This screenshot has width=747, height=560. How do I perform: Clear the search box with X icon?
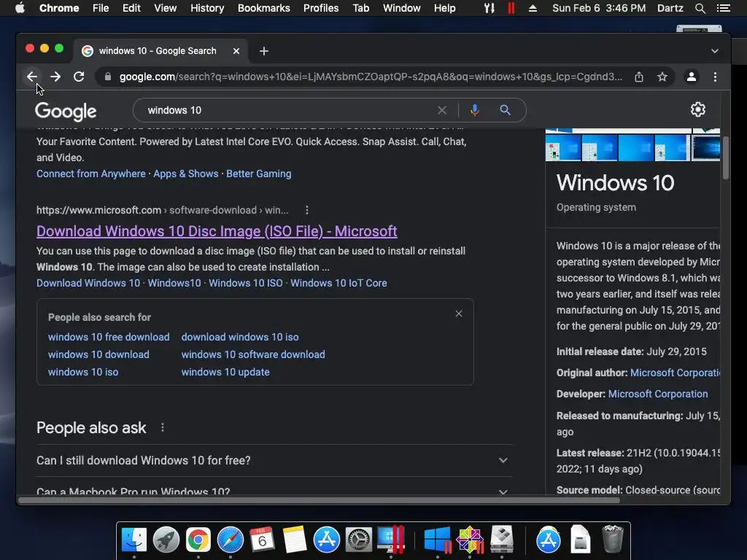442,111
